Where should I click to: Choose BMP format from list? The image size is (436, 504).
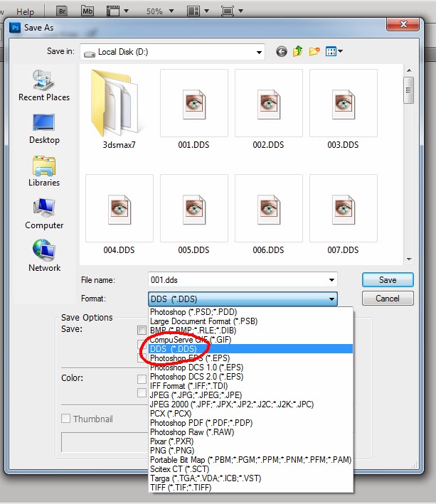tap(250, 331)
